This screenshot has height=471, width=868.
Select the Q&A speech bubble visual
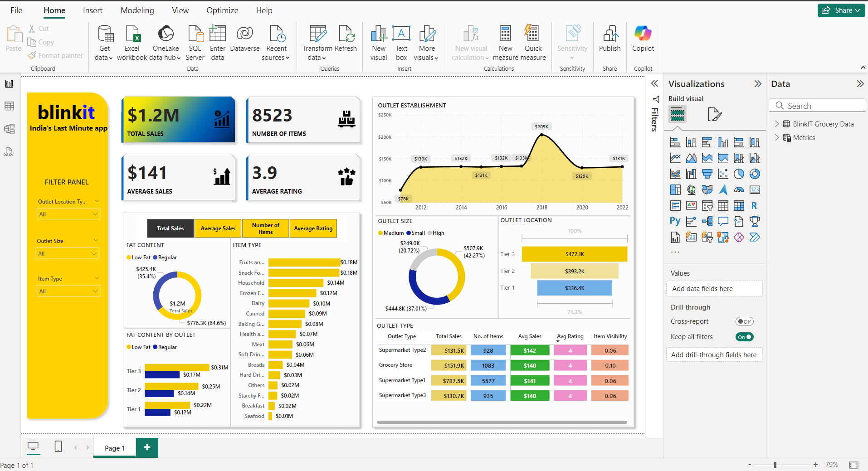click(x=723, y=222)
